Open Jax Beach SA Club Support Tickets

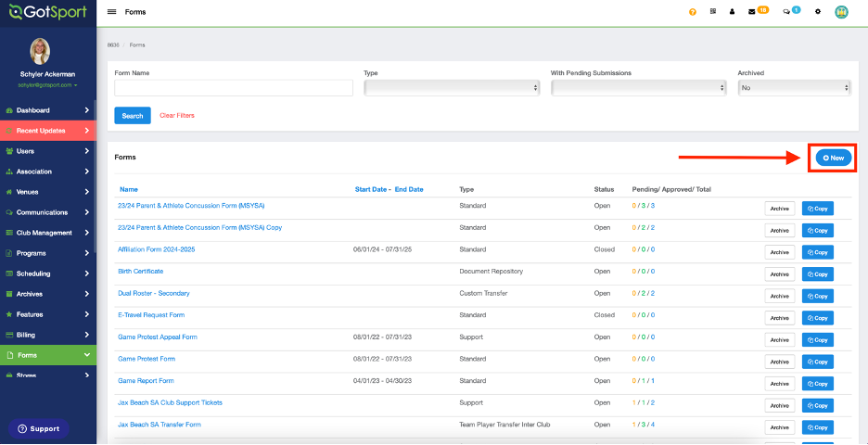coord(171,402)
